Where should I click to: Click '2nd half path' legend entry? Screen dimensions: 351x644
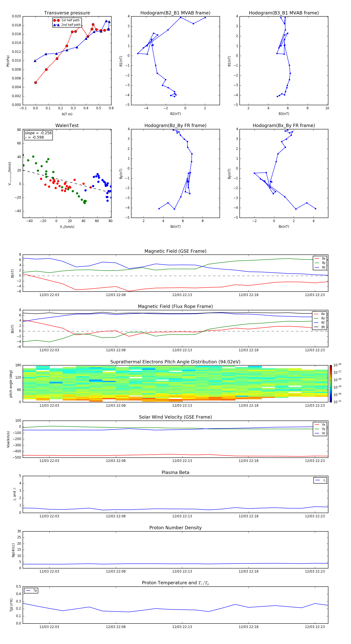point(67,25)
